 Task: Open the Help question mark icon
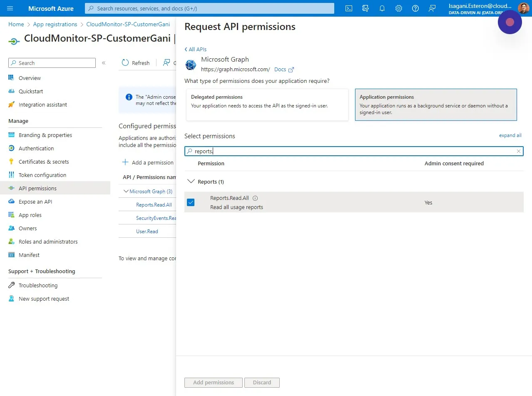click(x=415, y=8)
